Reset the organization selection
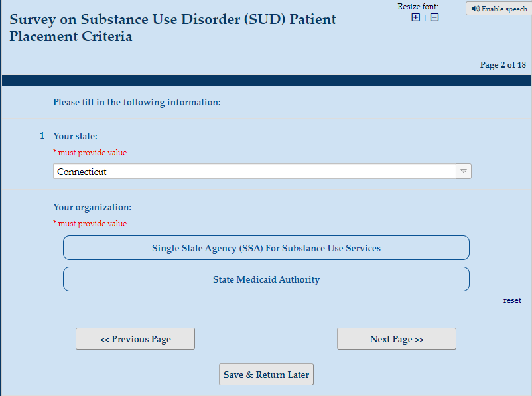This screenshot has width=532, height=396. pos(512,300)
